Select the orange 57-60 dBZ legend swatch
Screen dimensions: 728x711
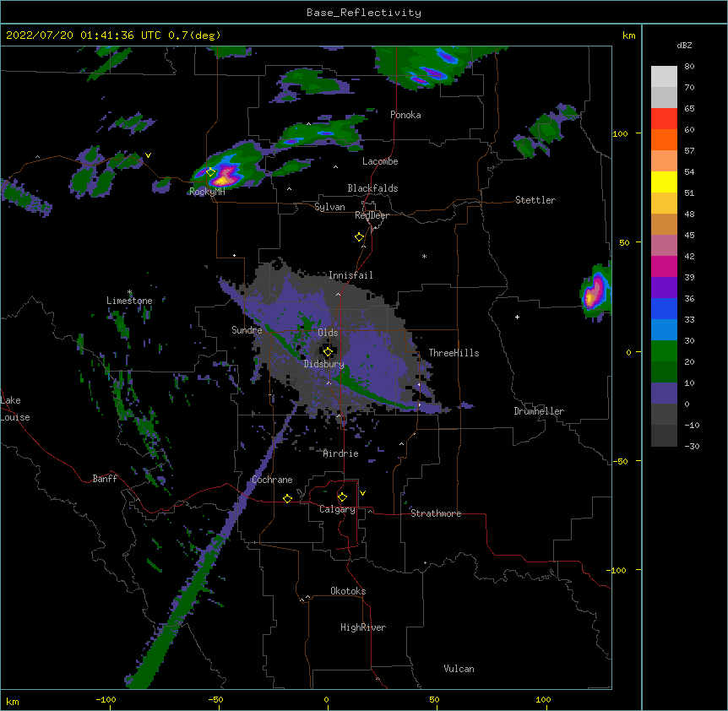pos(664,139)
